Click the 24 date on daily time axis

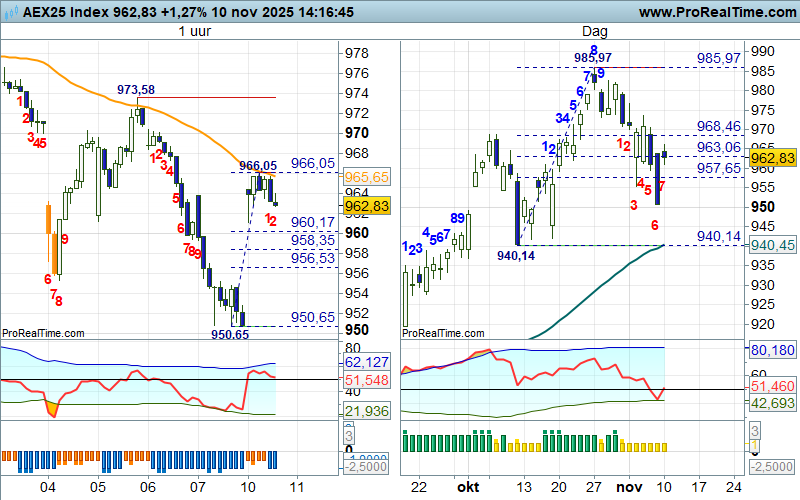point(734,487)
